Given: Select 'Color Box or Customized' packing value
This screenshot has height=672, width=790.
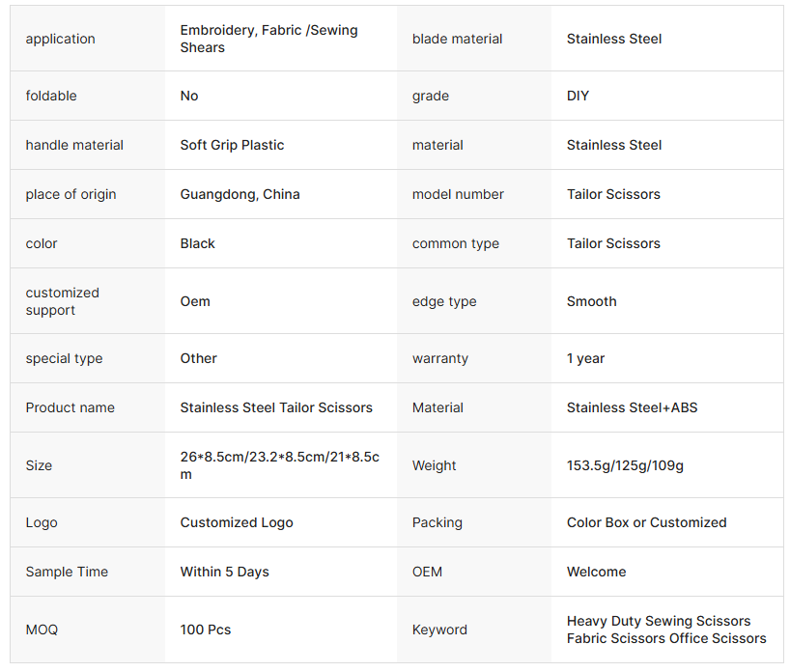Looking at the screenshot, I should tap(646, 523).
